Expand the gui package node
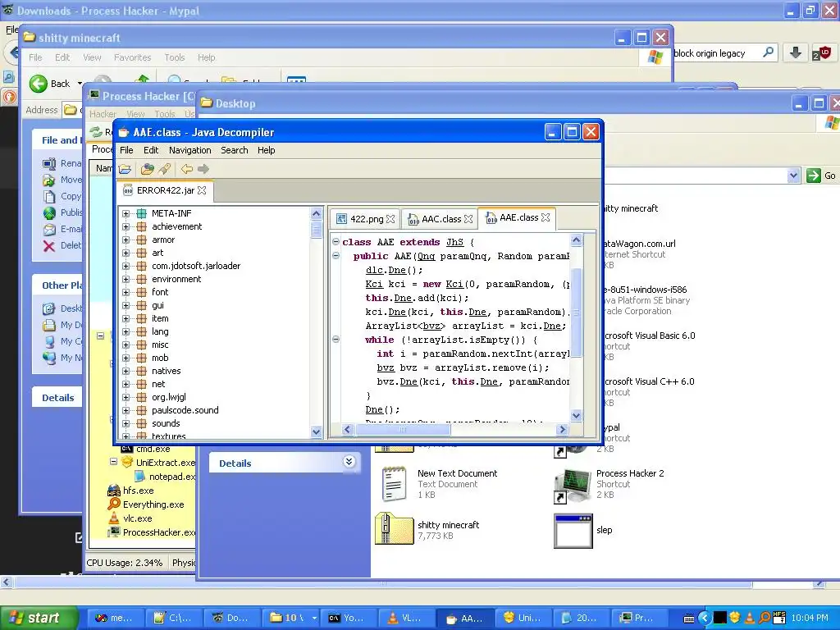The image size is (840, 630). click(126, 305)
